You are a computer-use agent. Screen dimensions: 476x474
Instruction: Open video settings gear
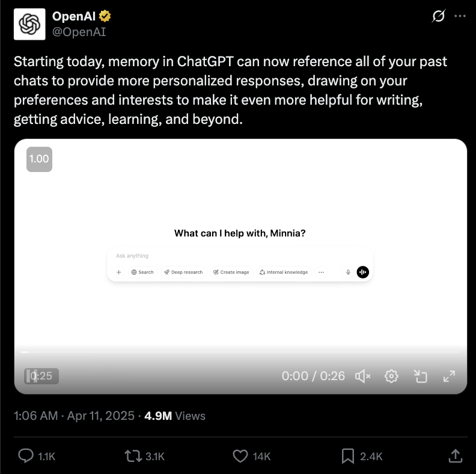[x=391, y=377]
